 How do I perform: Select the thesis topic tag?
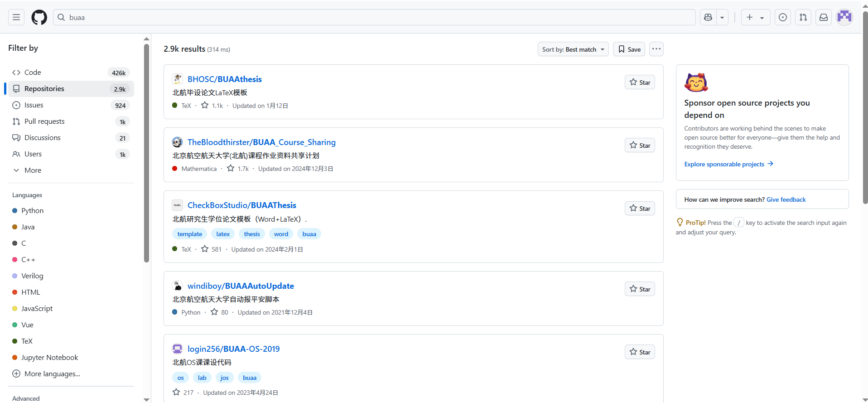pos(252,234)
